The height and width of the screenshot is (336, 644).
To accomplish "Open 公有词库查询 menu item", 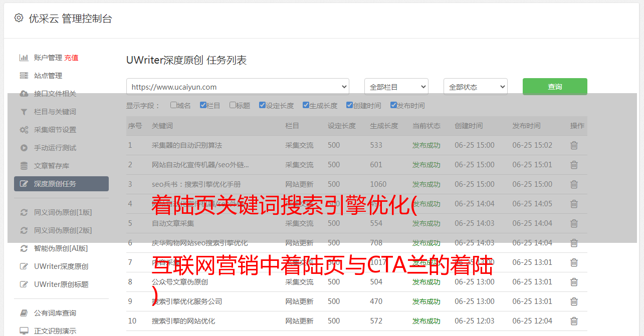I will [x=55, y=313].
